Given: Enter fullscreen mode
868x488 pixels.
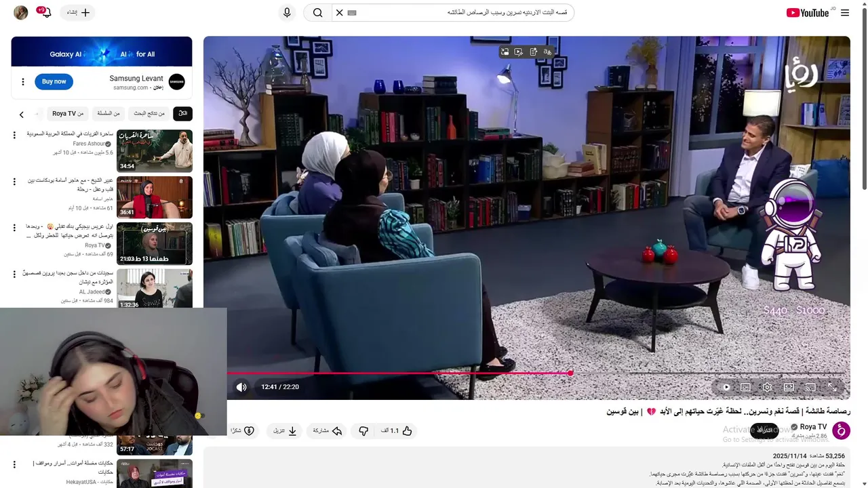Looking at the screenshot, I should coord(832,387).
